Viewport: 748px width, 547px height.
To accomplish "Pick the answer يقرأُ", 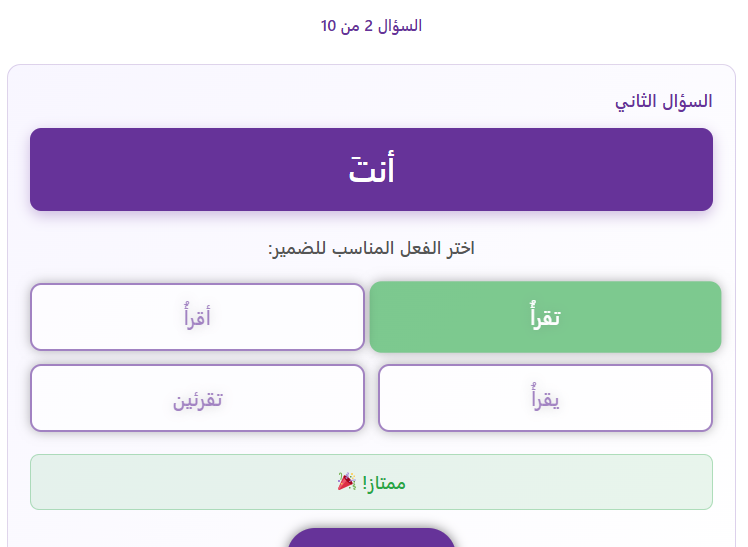I will click(545, 398).
